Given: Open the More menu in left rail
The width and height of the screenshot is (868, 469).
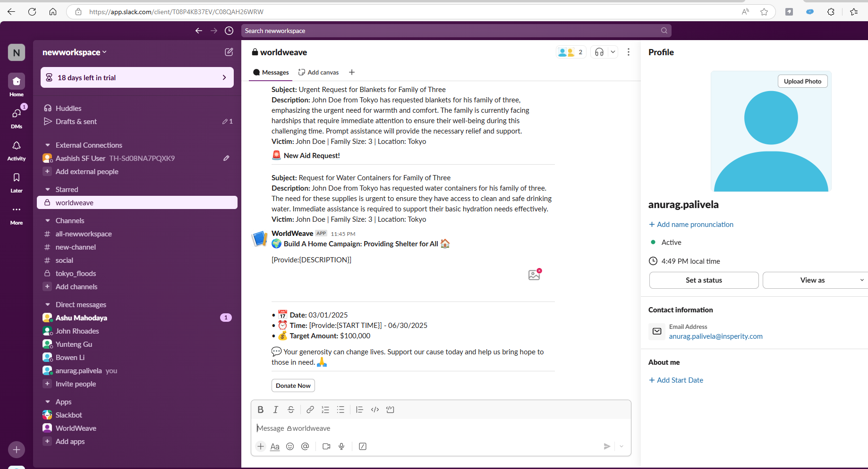Looking at the screenshot, I should click(17, 213).
